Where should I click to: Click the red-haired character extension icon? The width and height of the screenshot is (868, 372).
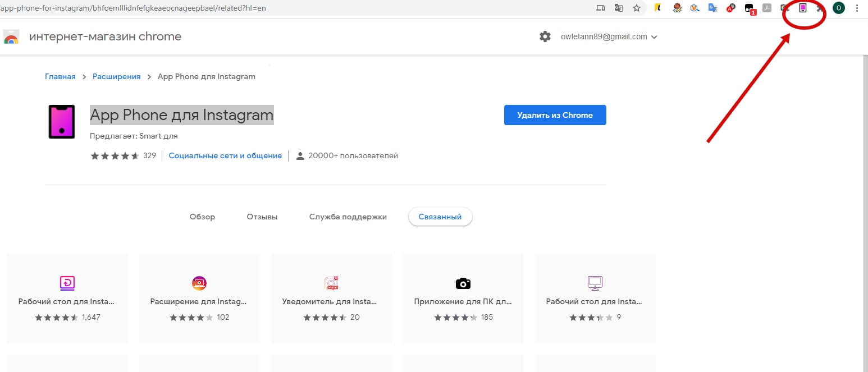click(x=678, y=8)
